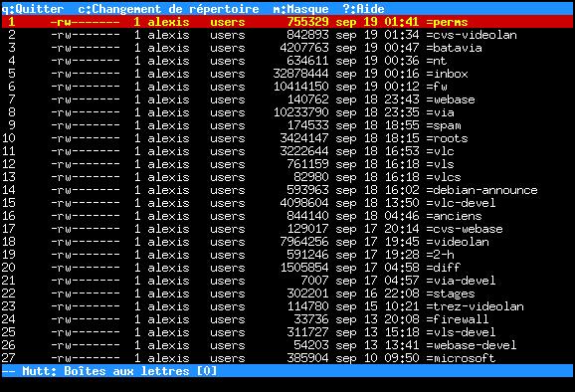Click size value 7007

click(314, 281)
